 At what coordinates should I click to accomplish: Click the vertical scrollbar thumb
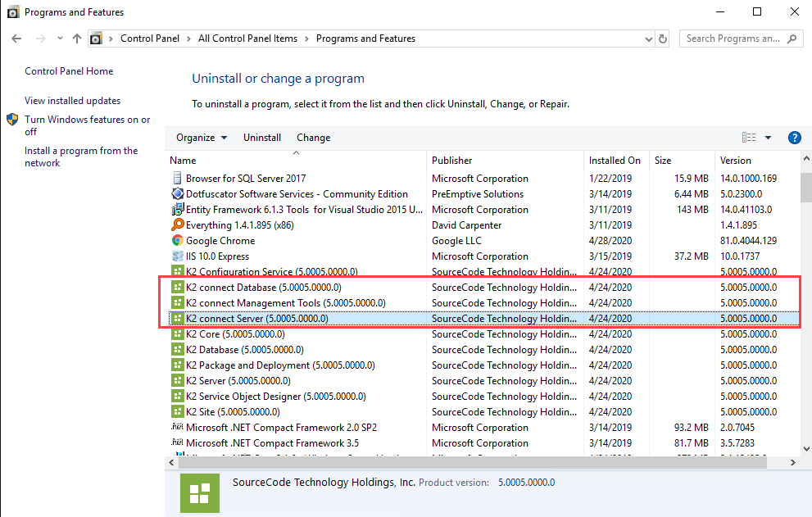pos(806,188)
